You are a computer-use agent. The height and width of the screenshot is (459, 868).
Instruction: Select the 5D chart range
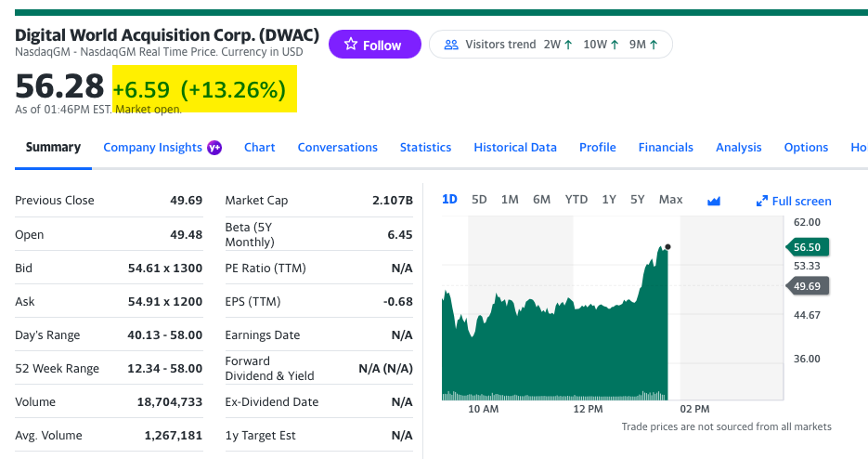click(479, 200)
